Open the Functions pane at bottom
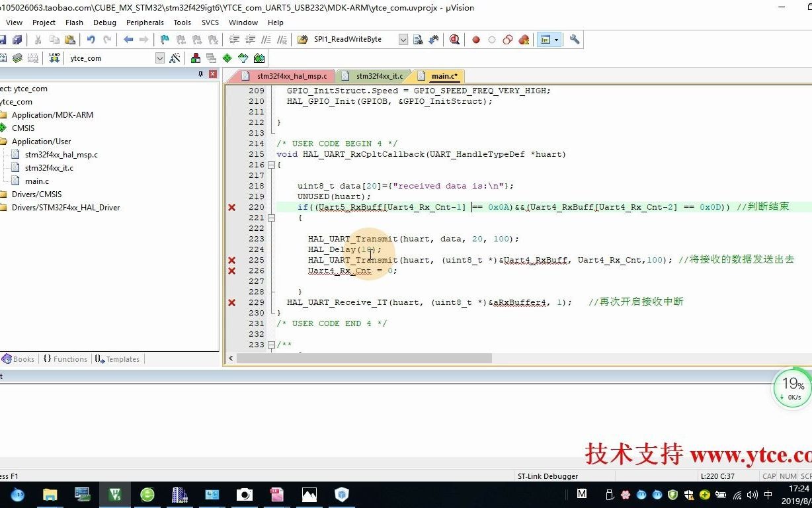The width and height of the screenshot is (812, 508). click(65, 359)
